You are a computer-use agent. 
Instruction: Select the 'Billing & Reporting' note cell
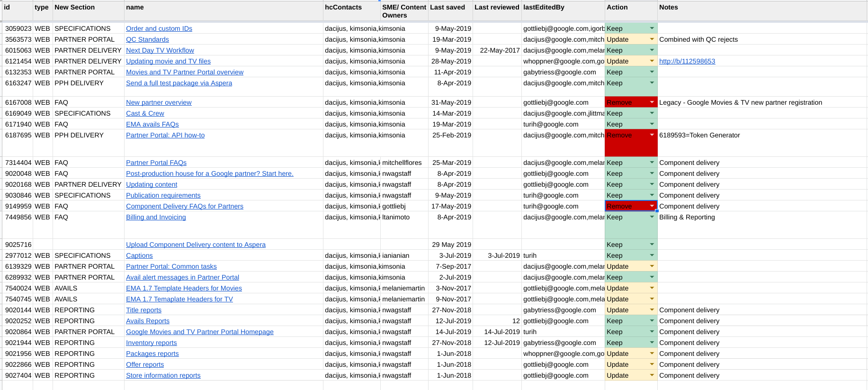pos(762,225)
